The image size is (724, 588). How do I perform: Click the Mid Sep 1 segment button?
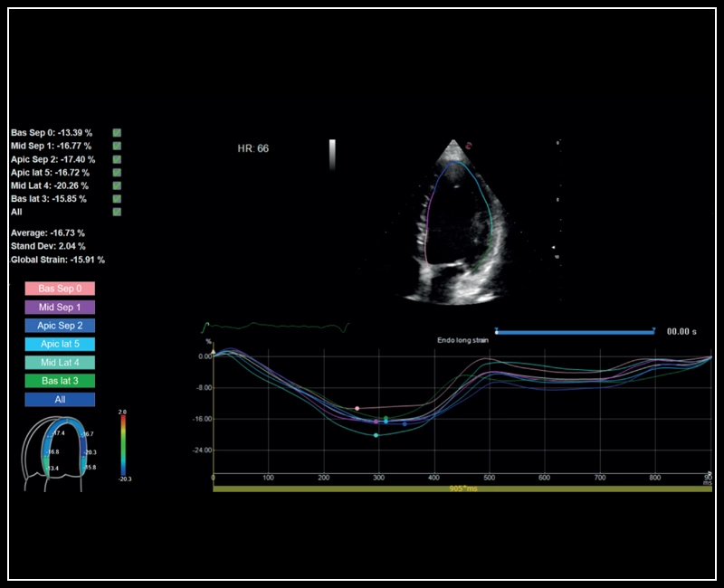(x=59, y=309)
